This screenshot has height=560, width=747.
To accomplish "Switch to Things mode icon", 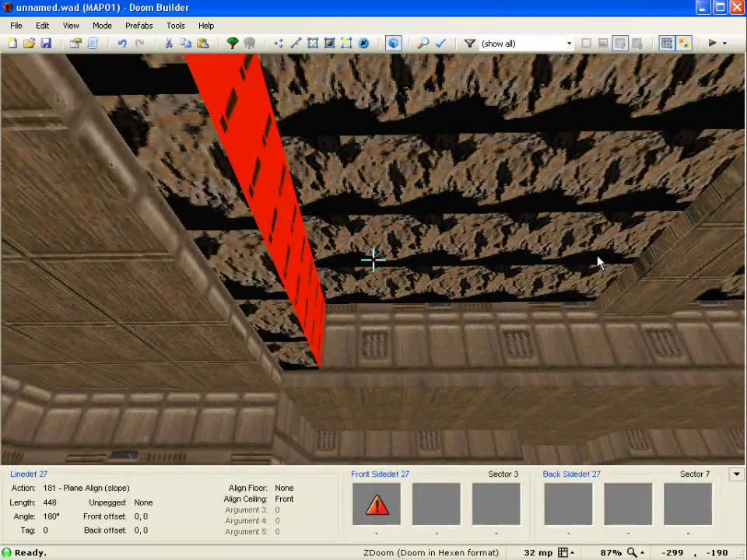I will 363,44.
